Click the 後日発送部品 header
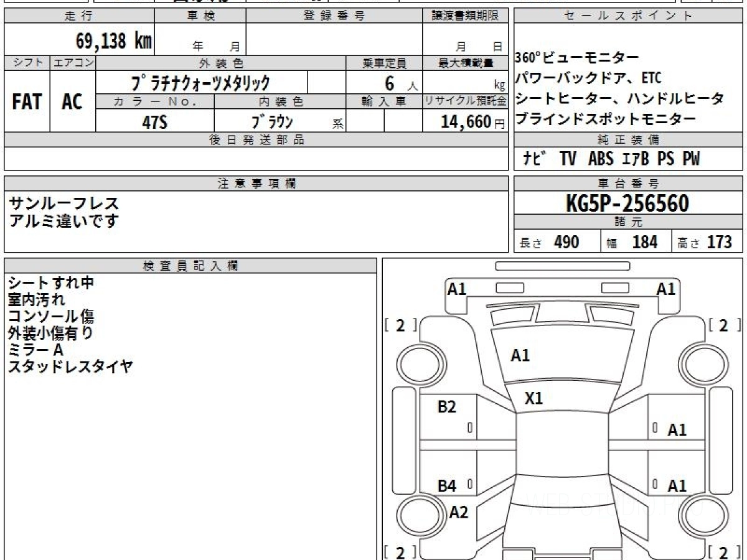This screenshot has width=747, height=560. pyautogui.click(x=256, y=140)
